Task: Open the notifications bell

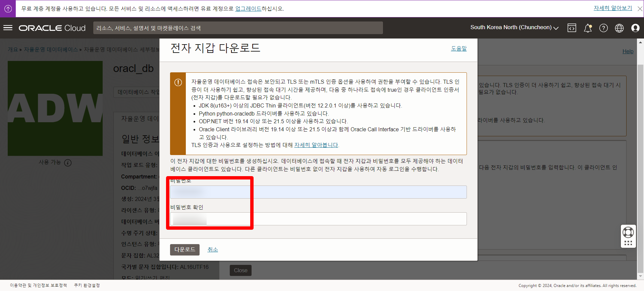Action: (588, 28)
